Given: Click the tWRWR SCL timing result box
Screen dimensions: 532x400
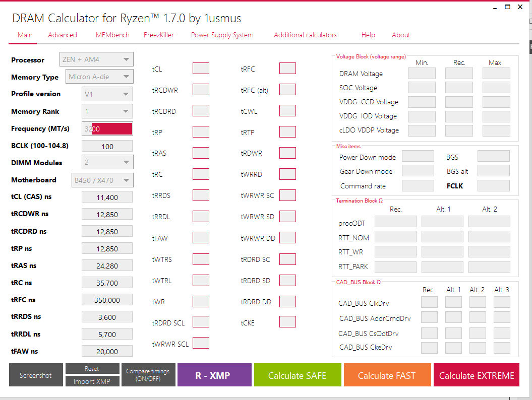Looking at the screenshot, I should tap(201, 343).
